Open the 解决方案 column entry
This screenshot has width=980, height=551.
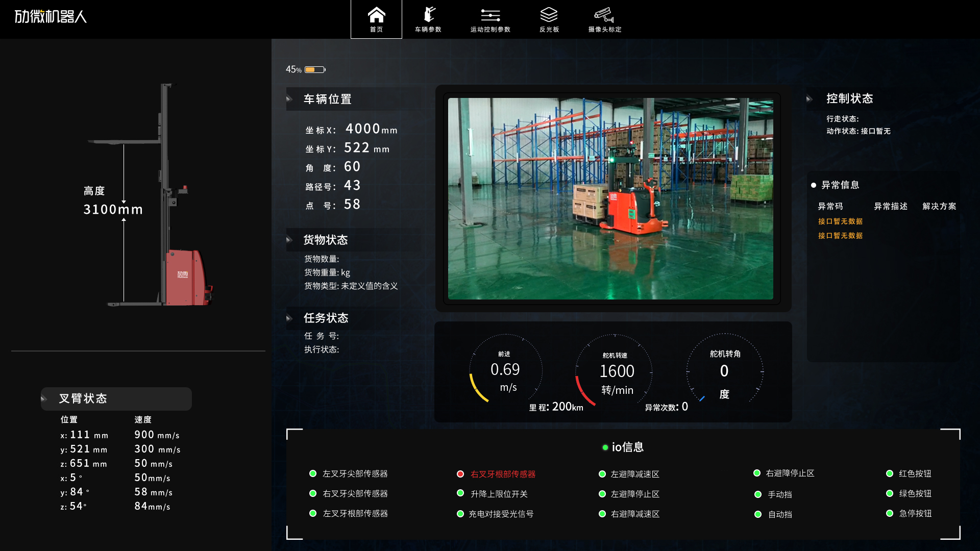click(x=939, y=207)
